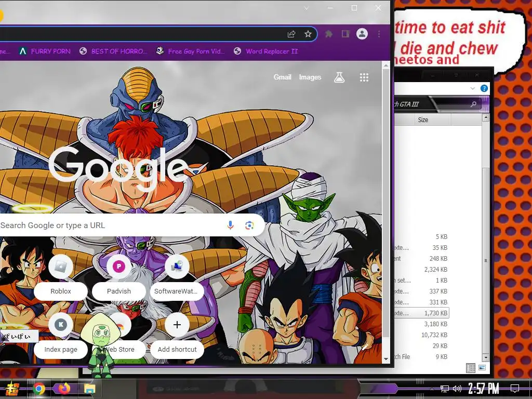Click the Padvish shortcut label
Viewport: 532px width, 399px height.
point(119,291)
